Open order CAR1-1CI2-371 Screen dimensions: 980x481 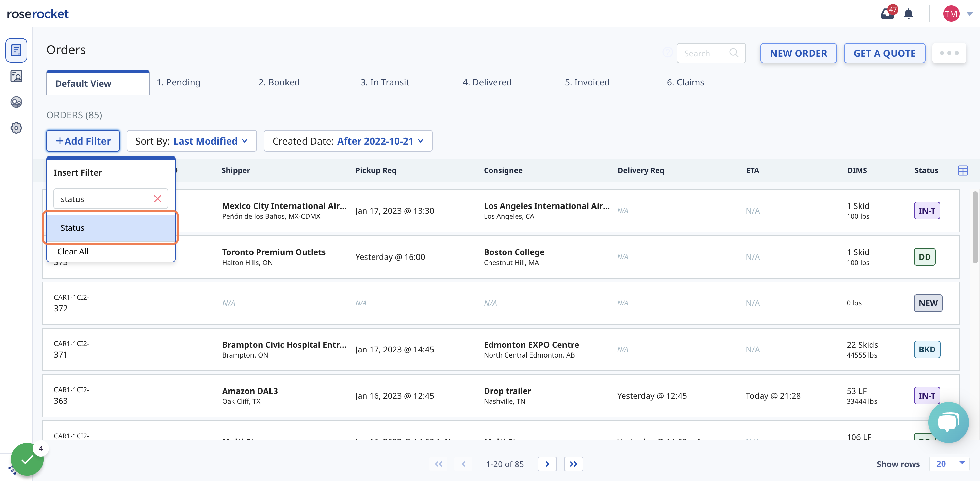[71, 349]
